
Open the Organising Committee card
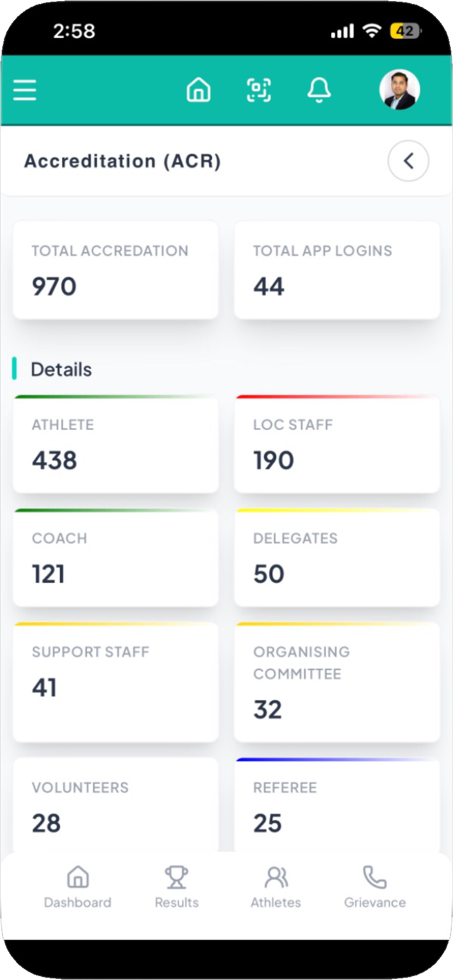tap(337, 682)
